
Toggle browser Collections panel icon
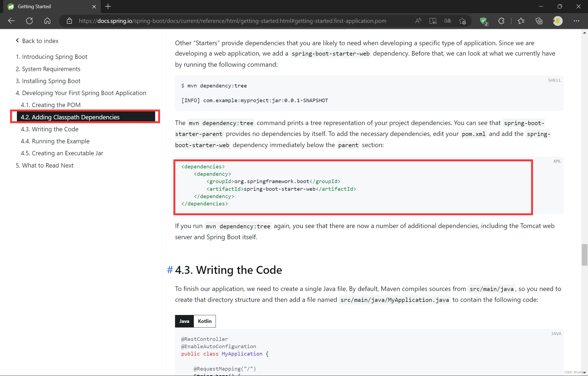tap(540, 21)
